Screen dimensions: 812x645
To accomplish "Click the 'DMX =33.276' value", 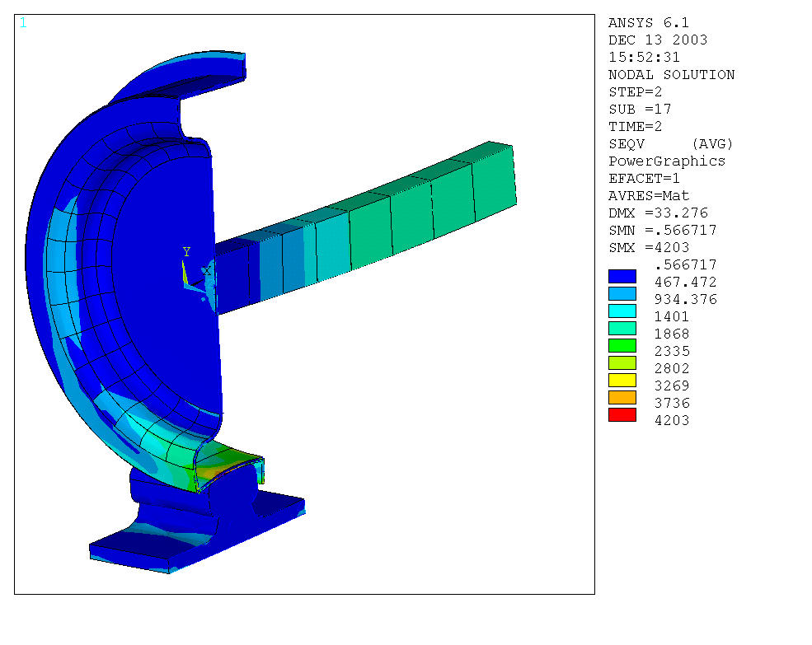I will (658, 213).
